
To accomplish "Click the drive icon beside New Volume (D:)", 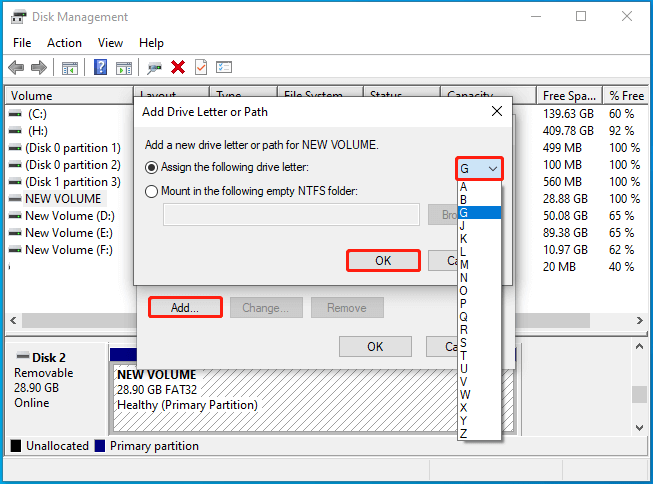I will 15,216.
